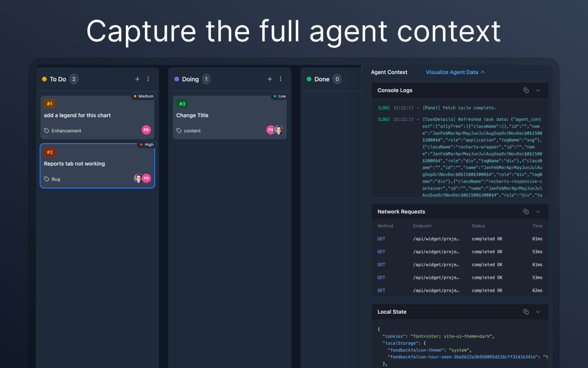Collapse the Console Logs panel

pos(537,90)
